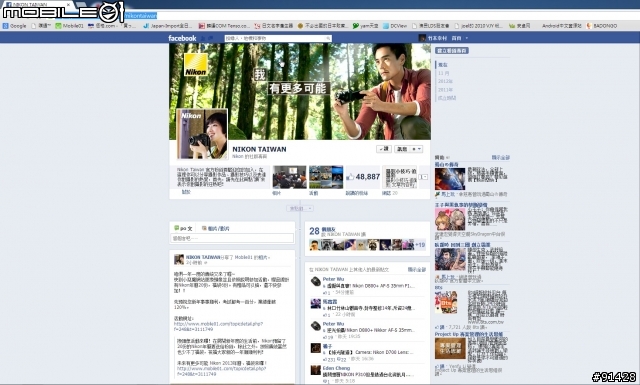Open the BADONGO bookmark
This screenshot has height=385, width=640.
pyautogui.click(x=602, y=26)
